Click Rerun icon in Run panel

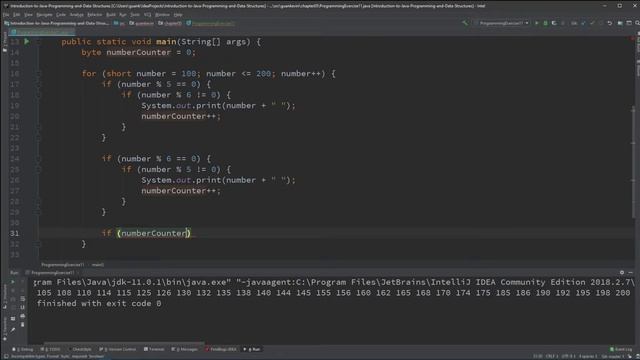13,282
